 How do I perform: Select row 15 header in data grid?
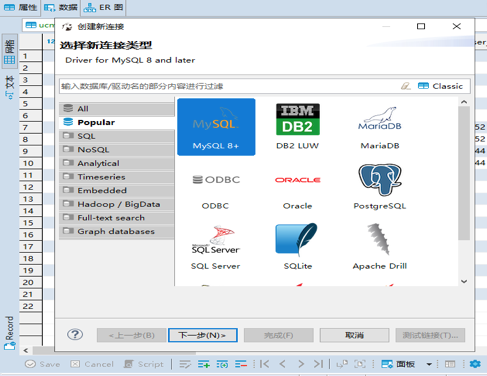coord(30,223)
